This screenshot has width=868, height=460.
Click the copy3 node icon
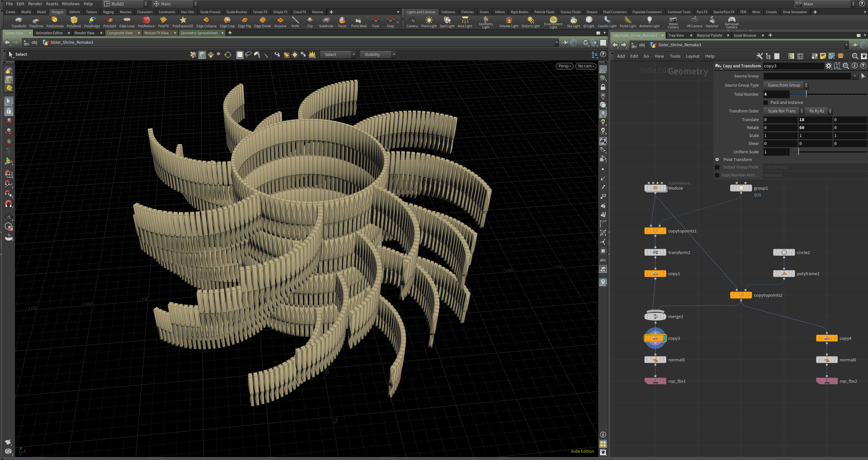pos(655,338)
